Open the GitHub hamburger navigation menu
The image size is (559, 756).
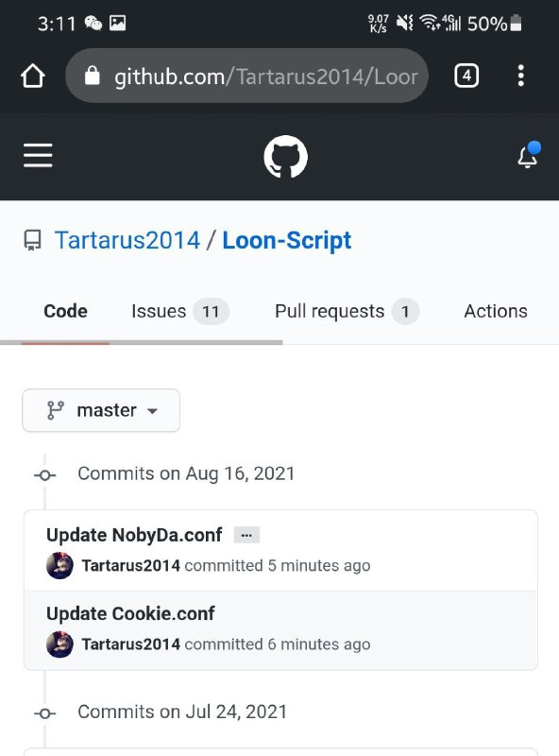(38, 155)
